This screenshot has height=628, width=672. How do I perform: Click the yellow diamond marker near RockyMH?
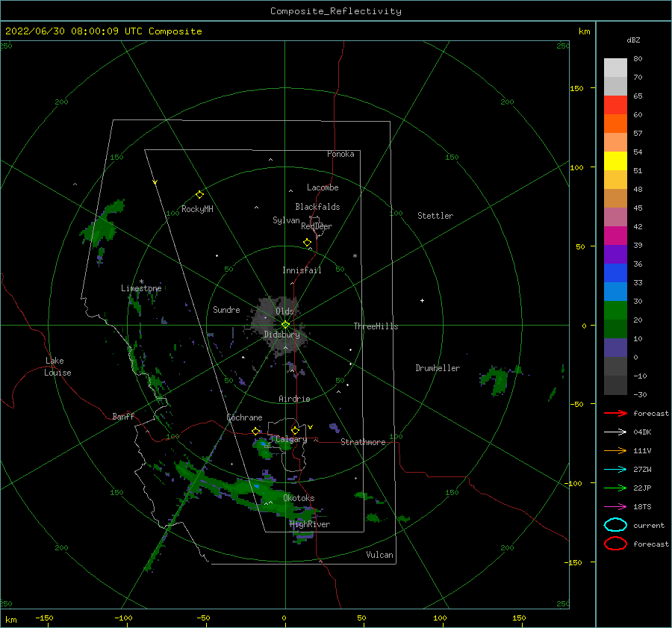coord(199,195)
